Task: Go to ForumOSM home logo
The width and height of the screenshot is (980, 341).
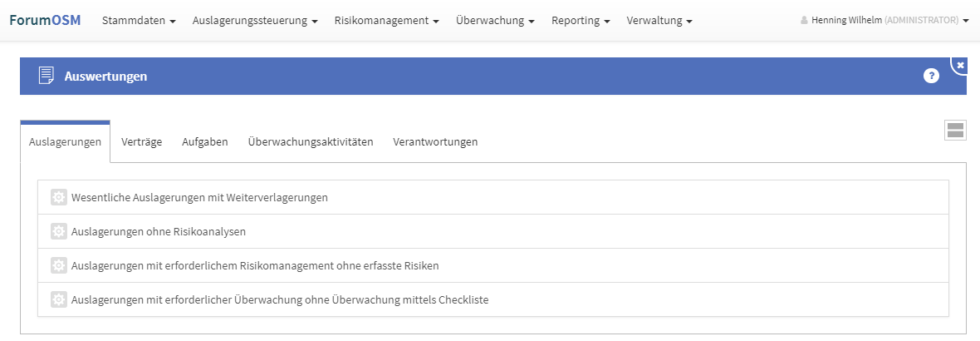Action: 45,20
